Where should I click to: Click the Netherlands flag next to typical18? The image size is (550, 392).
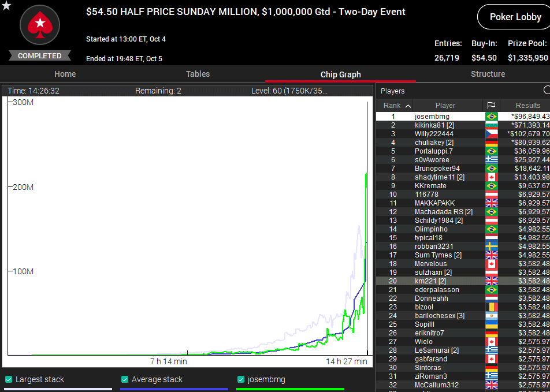pos(492,238)
